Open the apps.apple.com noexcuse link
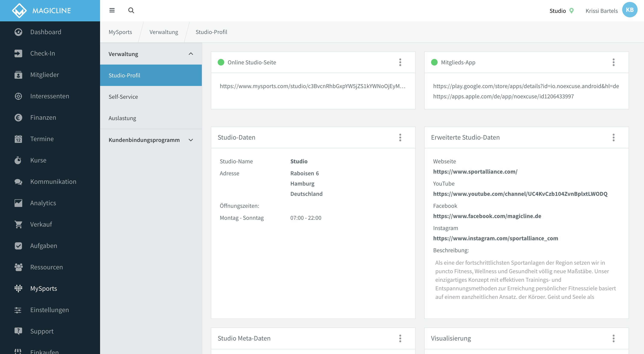The image size is (644, 354). point(504,96)
